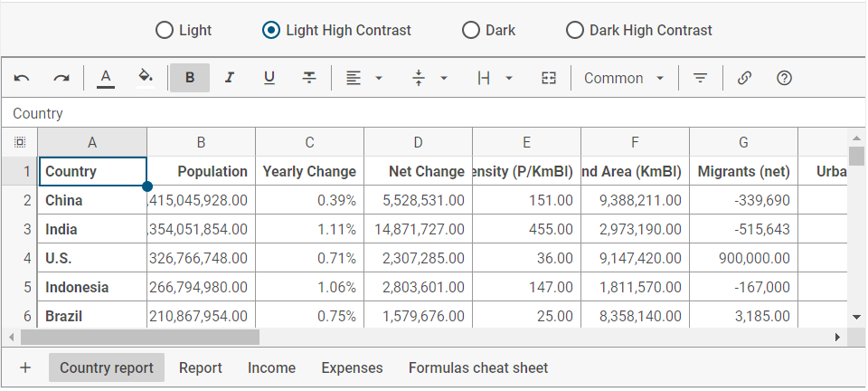Select column A header
Image resolution: width=868 pixels, height=391 pixels.
pos(92,142)
